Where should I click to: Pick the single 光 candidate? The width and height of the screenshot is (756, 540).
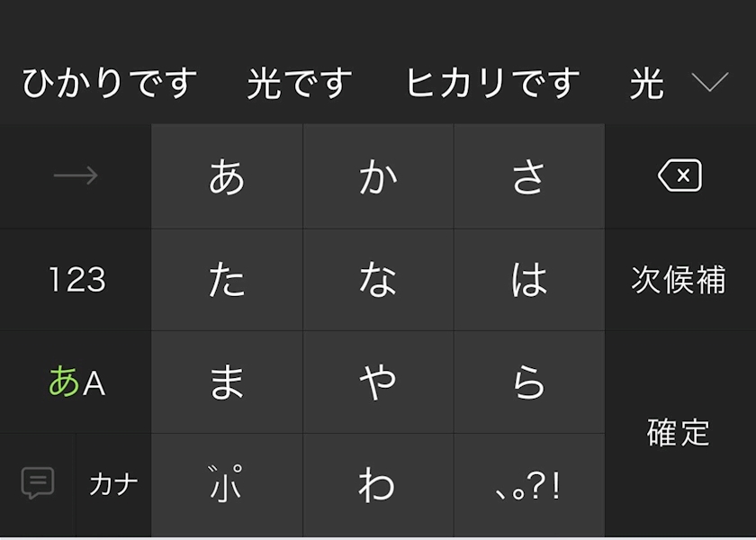[646, 84]
